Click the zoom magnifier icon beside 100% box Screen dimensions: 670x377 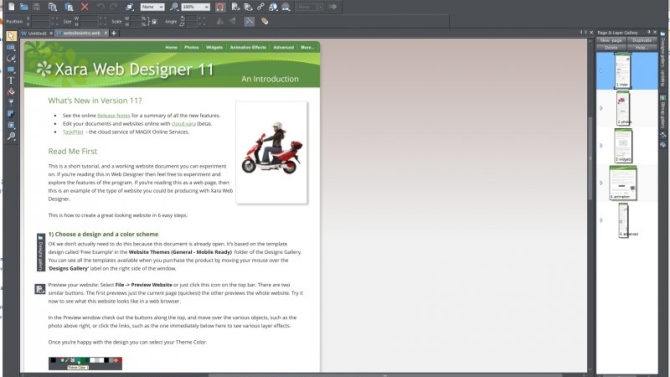(174, 7)
